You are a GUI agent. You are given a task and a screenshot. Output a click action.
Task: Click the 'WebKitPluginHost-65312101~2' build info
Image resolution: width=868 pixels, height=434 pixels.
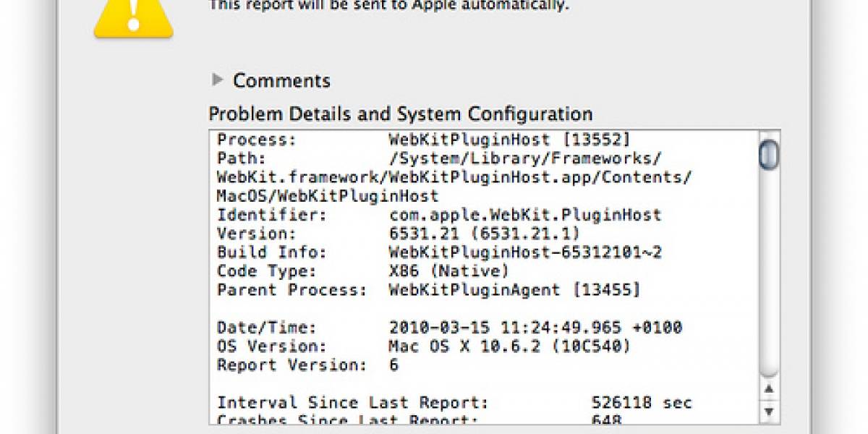tap(525, 252)
